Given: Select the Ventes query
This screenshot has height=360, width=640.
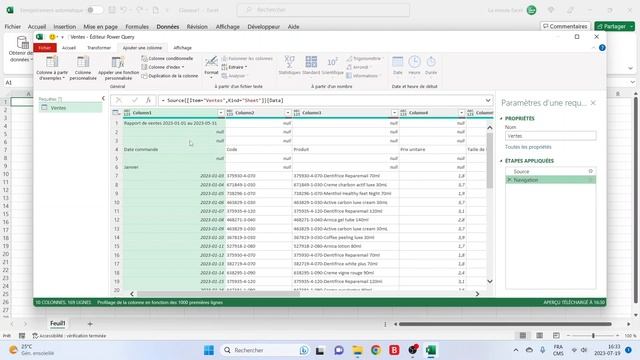Looking at the screenshot, I should 70,108.
